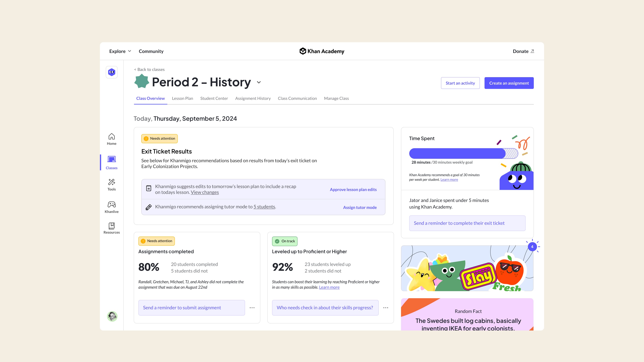The height and width of the screenshot is (362, 644).
Task: Open the Explore dropdown menu
Action: click(x=119, y=51)
